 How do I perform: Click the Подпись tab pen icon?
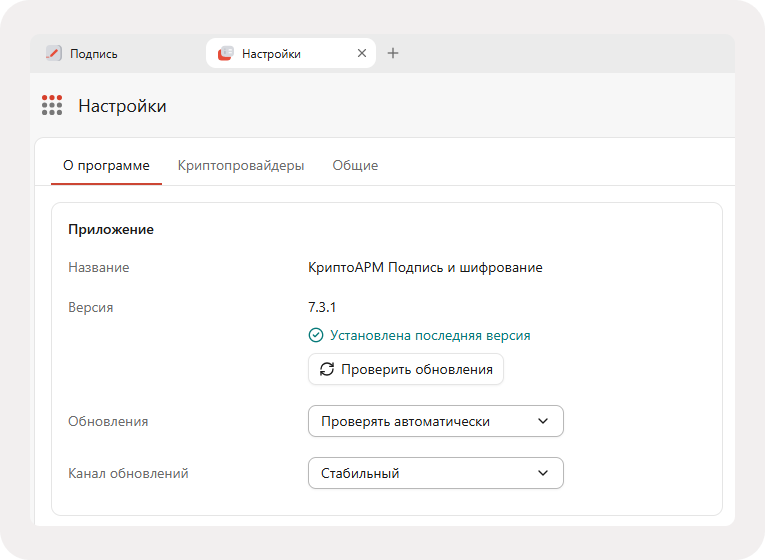coord(54,53)
